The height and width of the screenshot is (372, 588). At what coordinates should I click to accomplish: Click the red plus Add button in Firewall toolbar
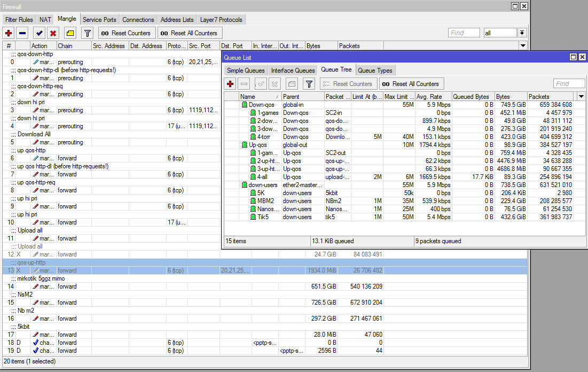point(9,33)
